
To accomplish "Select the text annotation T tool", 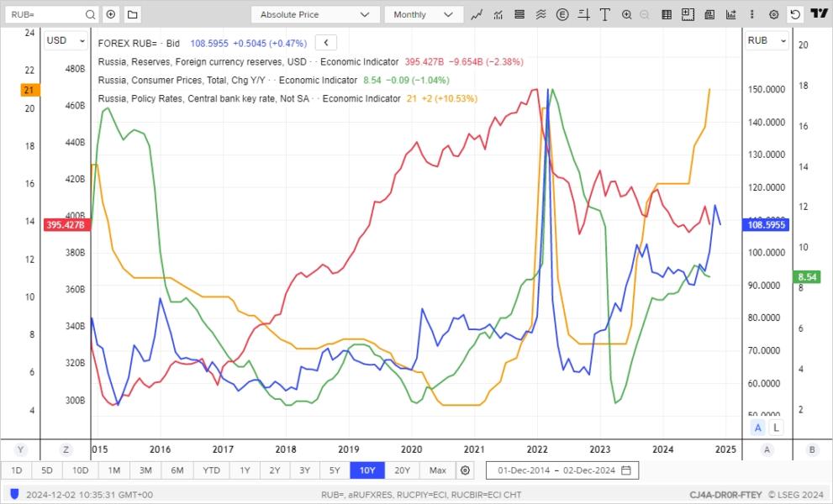I will pos(604,14).
